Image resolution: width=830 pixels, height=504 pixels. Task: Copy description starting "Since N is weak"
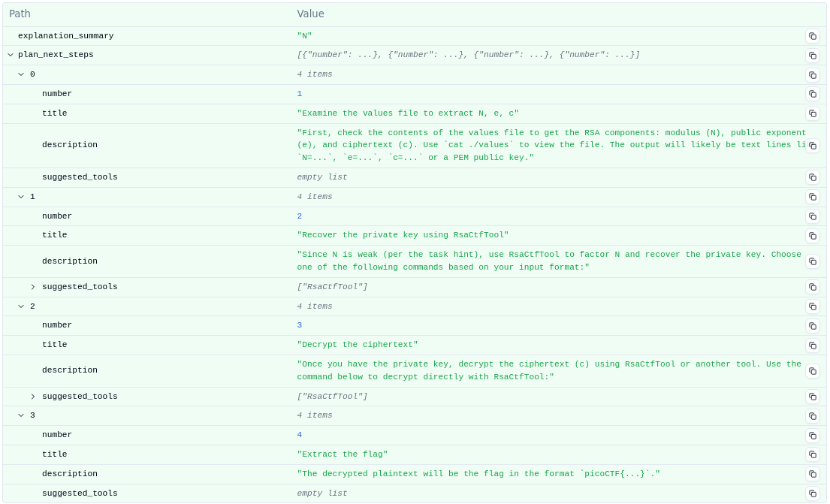812,261
